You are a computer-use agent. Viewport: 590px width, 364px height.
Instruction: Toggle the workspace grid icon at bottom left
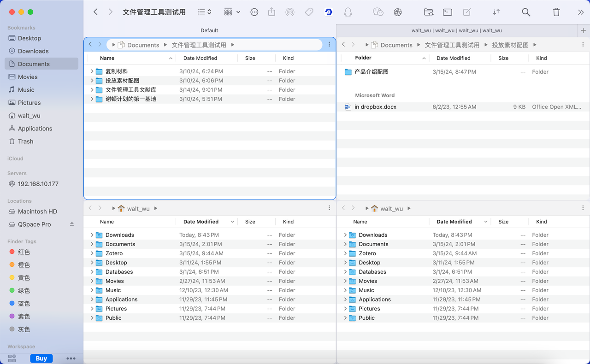tap(12, 358)
